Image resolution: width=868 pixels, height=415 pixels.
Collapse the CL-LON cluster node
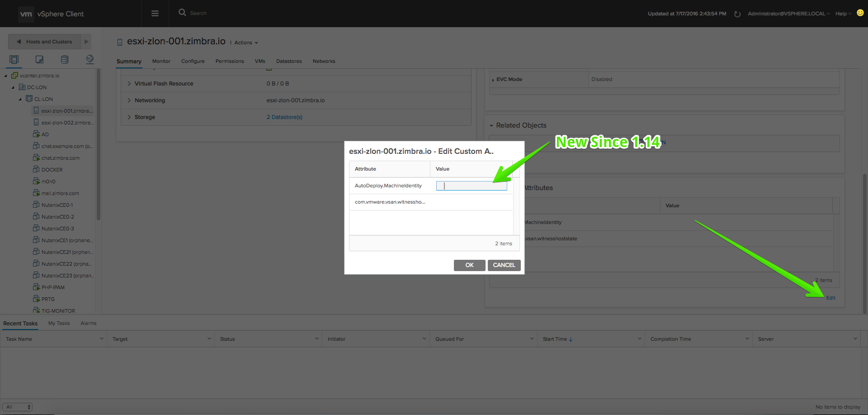20,99
